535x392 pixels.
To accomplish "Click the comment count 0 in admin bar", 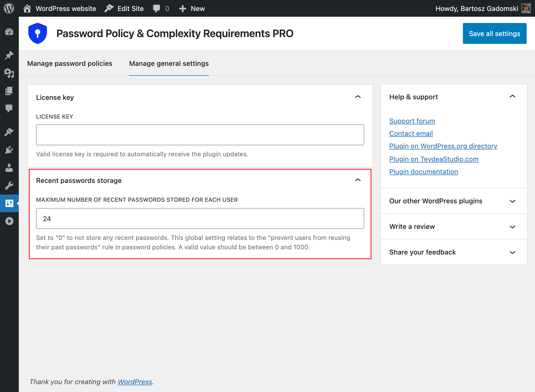I will tap(167, 9).
